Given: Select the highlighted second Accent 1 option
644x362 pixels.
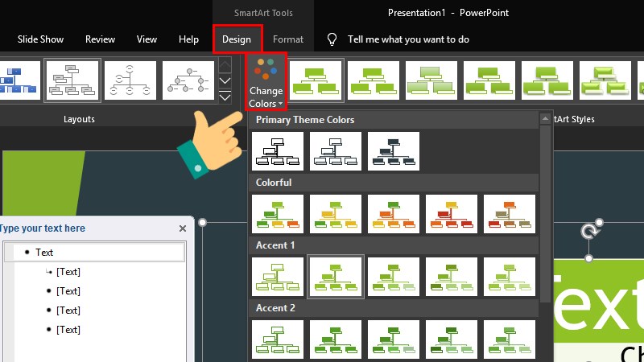Looking at the screenshot, I should [336, 277].
